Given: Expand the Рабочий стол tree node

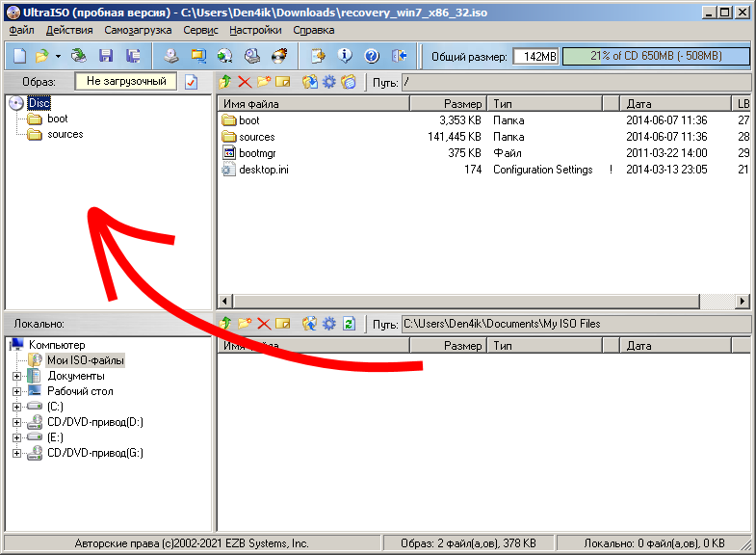Looking at the screenshot, I should [17, 391].
